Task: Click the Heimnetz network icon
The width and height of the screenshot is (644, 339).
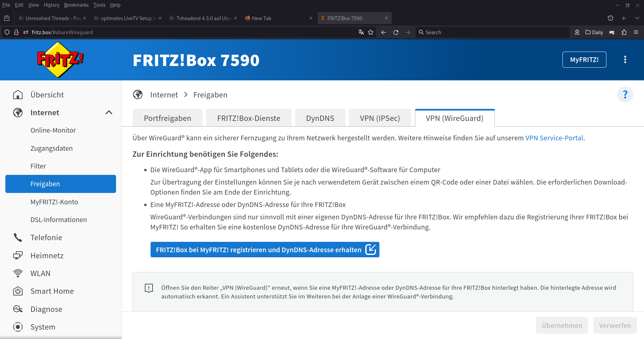Action: (x=18, y=256)
